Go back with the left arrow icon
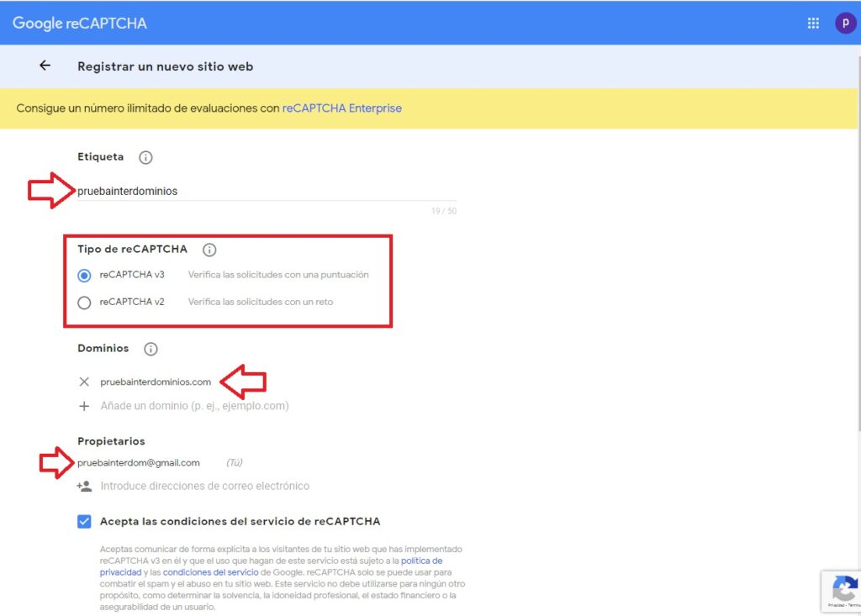 (x=45, y=66)
